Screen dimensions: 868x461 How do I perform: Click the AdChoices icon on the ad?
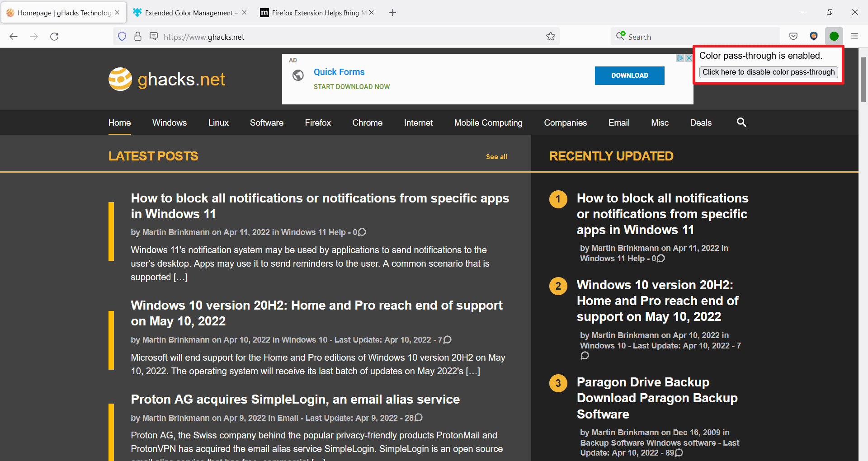point(680,58)
